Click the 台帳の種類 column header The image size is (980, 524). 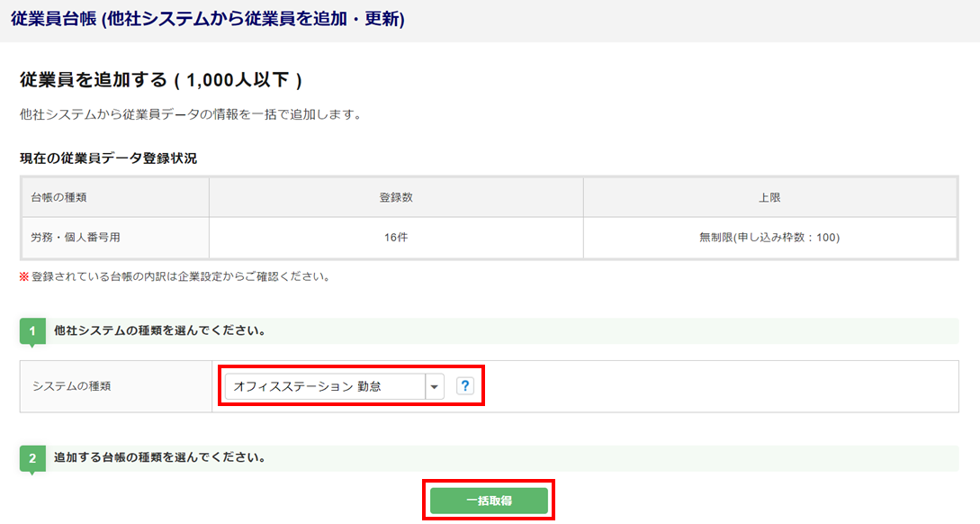(115, 197)
